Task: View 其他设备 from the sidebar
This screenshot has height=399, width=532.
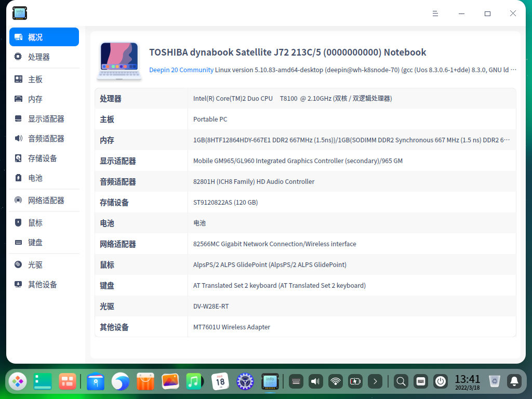Action: [x=44, y=284]
